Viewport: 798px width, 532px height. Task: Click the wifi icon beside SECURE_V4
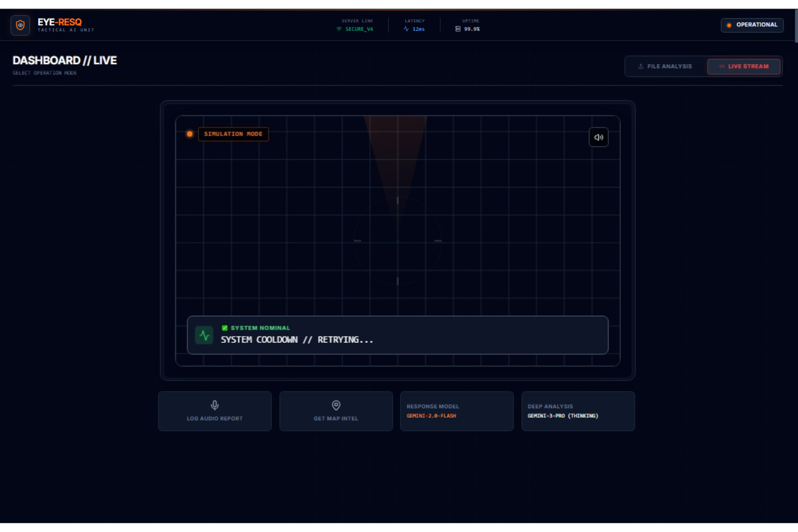click(339, 29)
